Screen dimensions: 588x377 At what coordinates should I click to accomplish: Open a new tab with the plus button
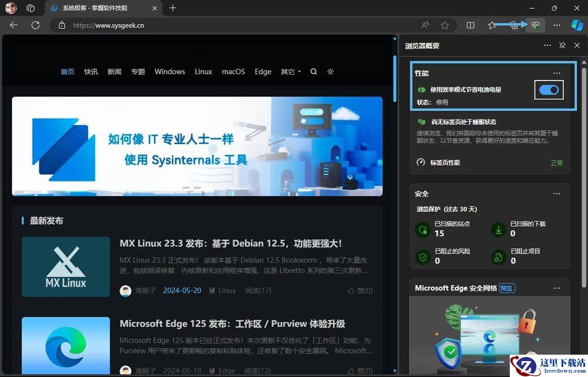point(173,8)
